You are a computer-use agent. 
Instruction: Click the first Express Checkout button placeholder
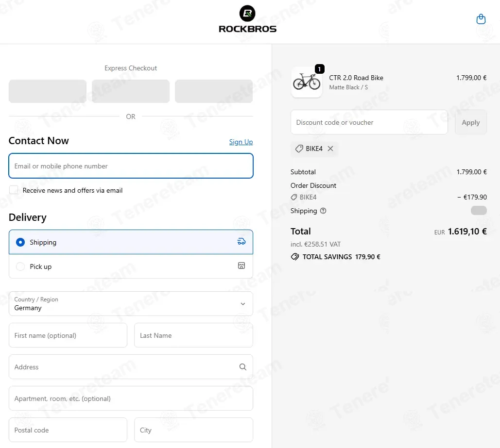(48, 91)
